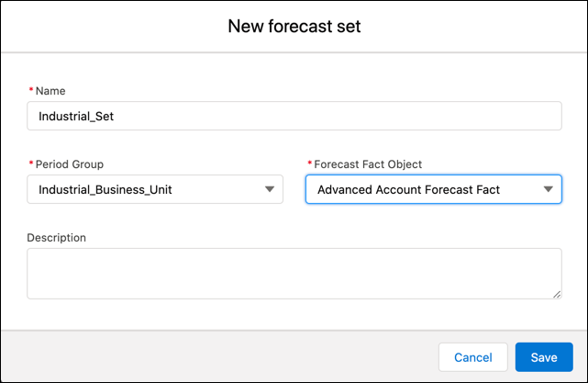Click the Description label text
The height and width of the screenshot is (383, 588).
(x=56, y=237)
